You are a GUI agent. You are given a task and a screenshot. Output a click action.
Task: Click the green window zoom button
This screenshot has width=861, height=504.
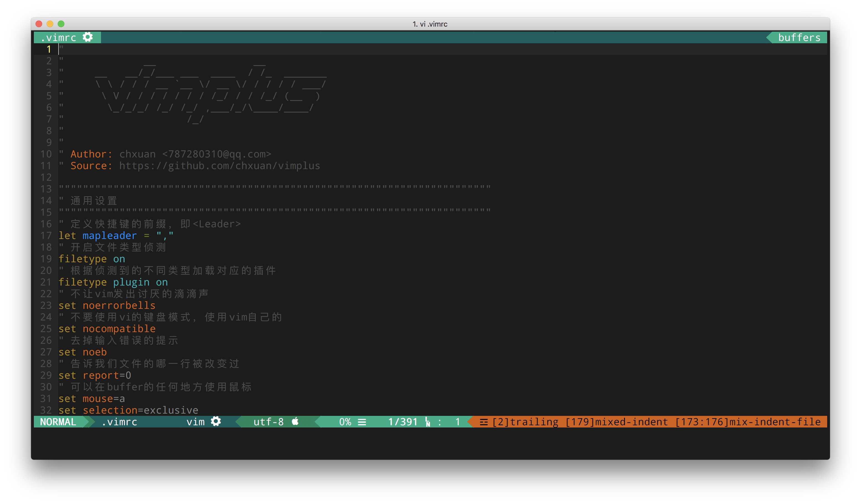tap(61, 24)
